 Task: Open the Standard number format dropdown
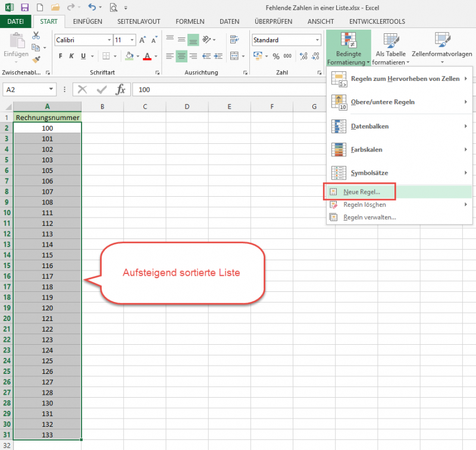coord(317,40)
